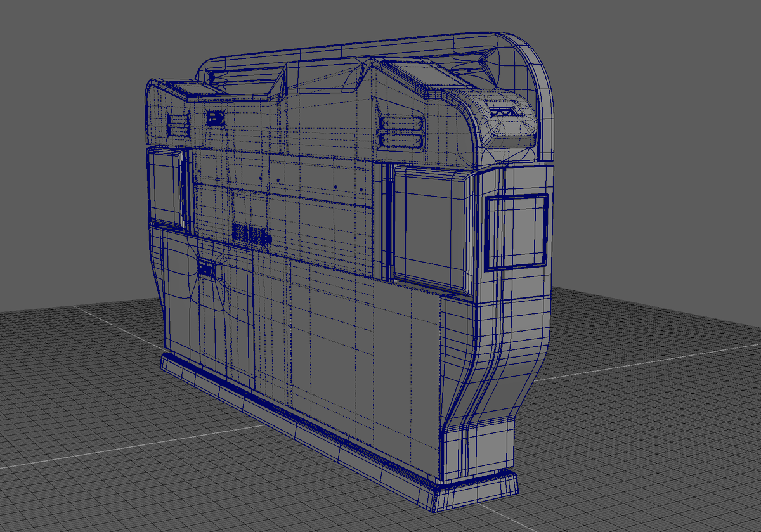The height and width of the screenshot is (532, 761).
Task: Select the square framed panel on model's side
Action: point(516,232)
